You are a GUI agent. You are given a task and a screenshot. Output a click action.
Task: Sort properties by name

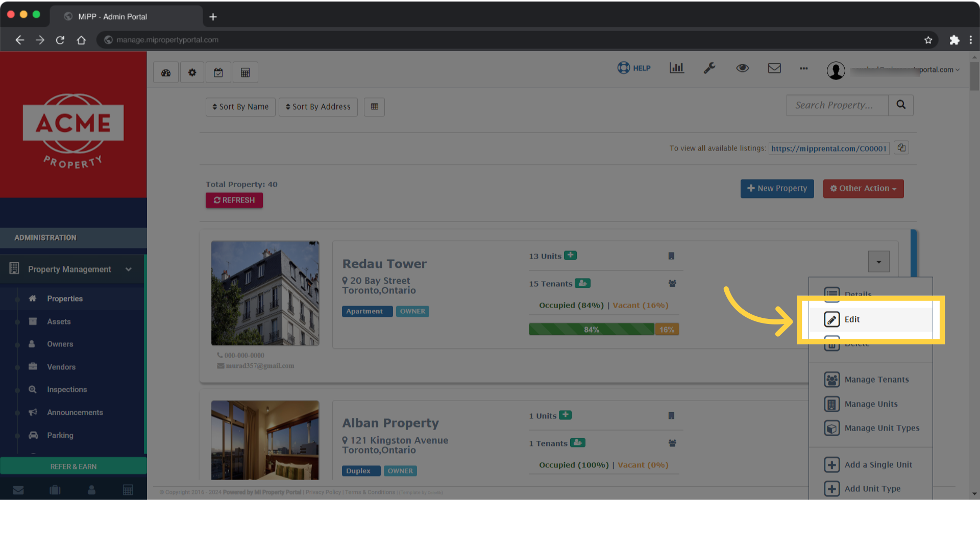coord(240,107)
